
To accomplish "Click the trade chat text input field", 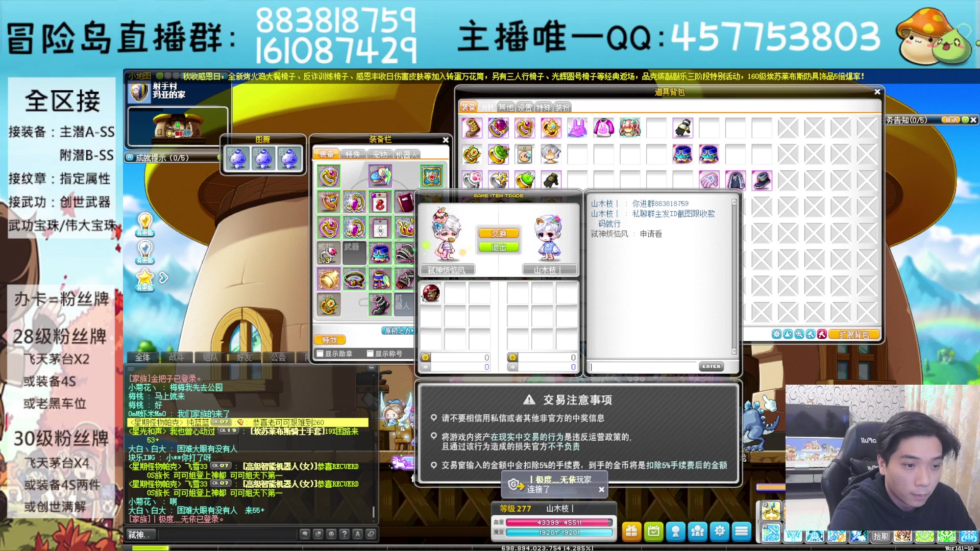I will [x=644, y=367].
